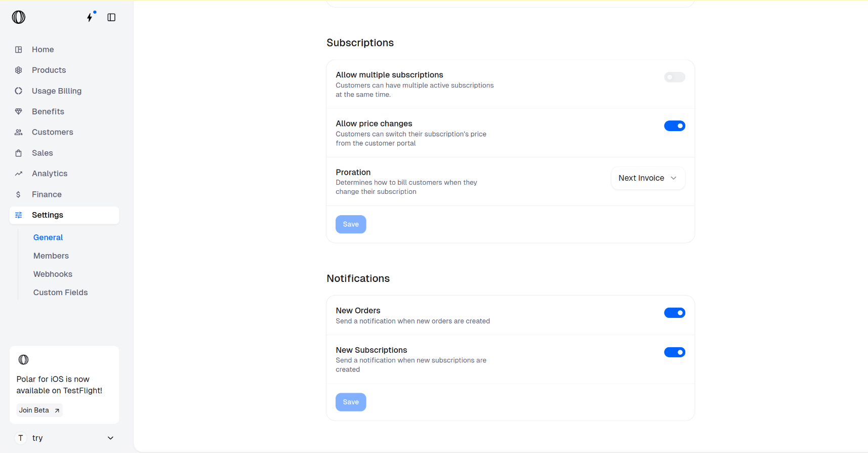The width and height of the screenshot is (868, 453).
Task: Enable the Allow multiple subscriptions toggle
Action: click(674, 77)
